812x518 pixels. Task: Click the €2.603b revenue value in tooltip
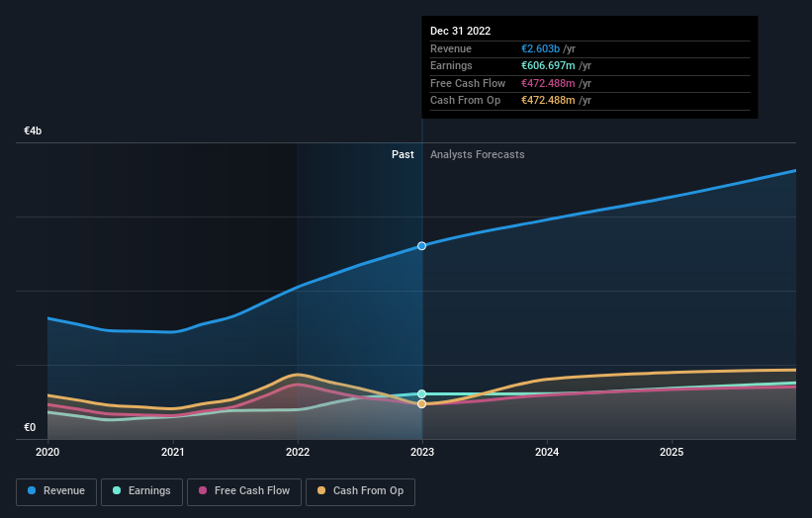(x=540, y=48)
